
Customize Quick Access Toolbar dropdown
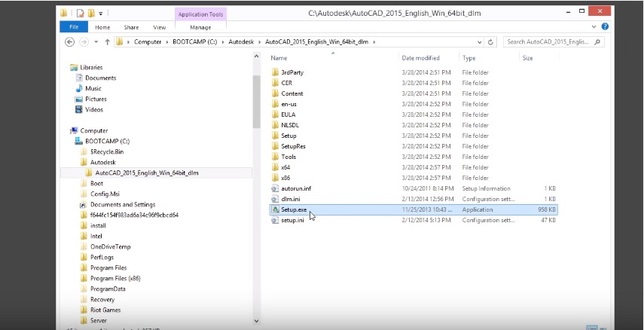tap(101, 14)
